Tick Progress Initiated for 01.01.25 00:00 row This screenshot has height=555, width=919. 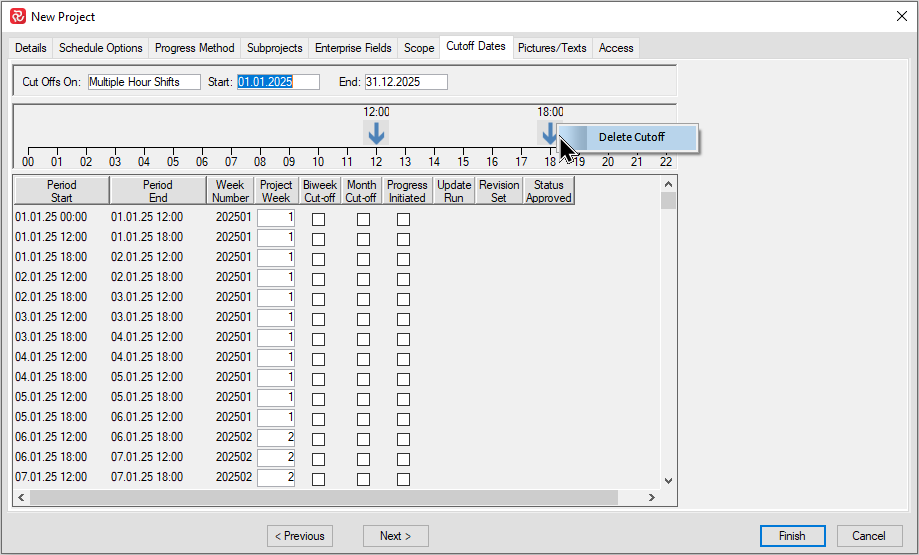coord(403,219)
